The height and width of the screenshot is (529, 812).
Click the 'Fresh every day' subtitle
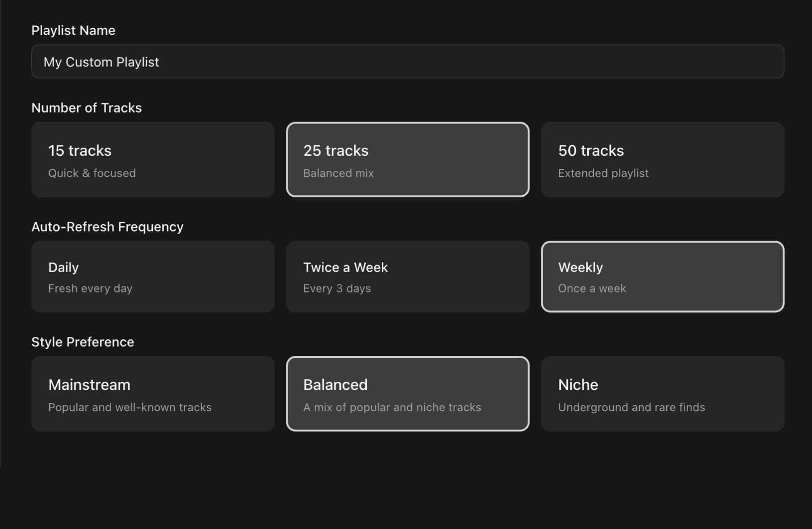90,288
